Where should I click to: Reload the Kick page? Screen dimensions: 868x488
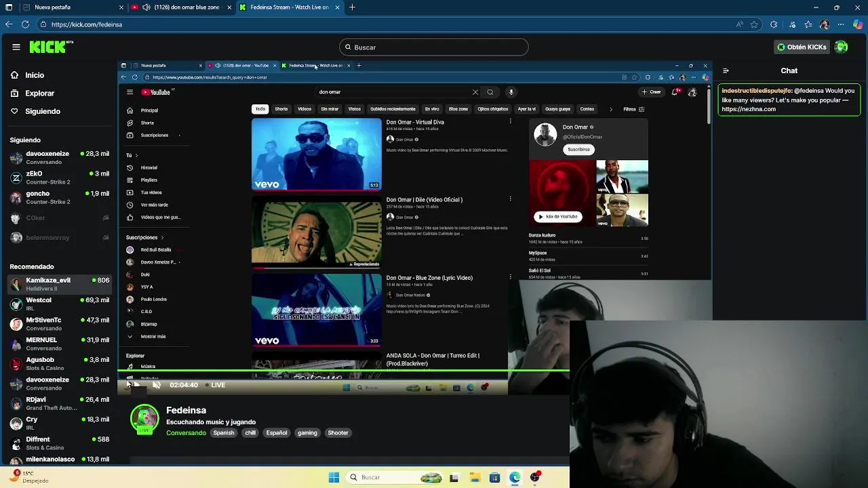click(25, 24)
